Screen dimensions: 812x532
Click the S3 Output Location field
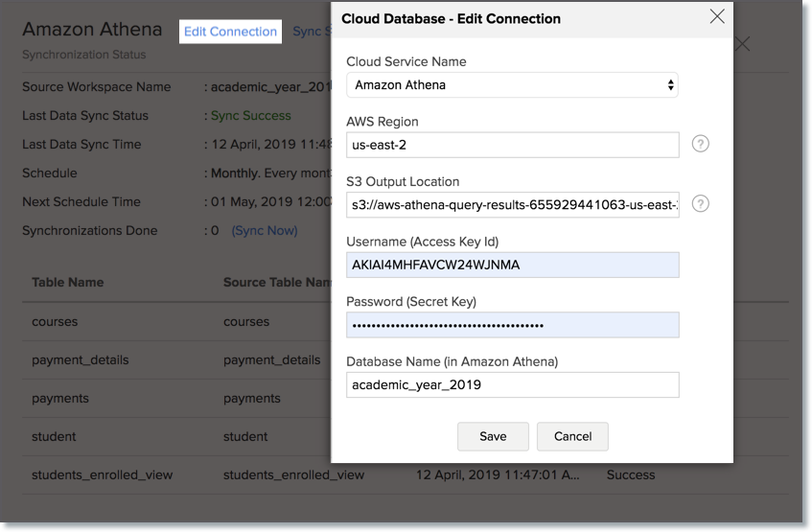[x=512, y=205]
